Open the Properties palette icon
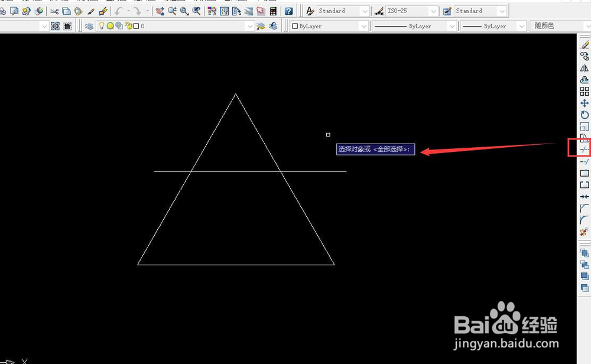The image size is (591, 364). tap(212, 11)
